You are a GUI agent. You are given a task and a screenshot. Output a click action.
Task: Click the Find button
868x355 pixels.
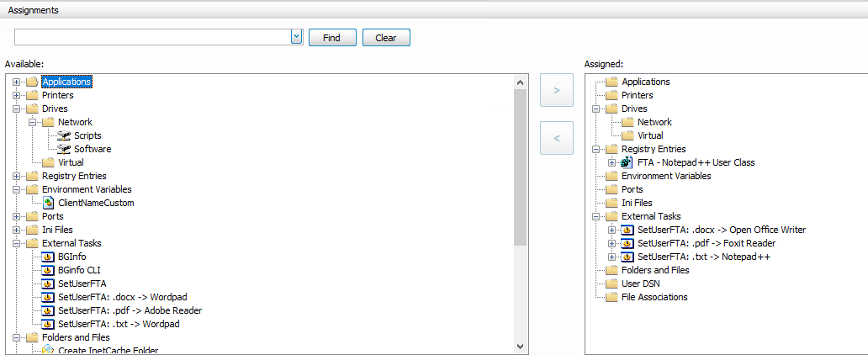point(331,38)
